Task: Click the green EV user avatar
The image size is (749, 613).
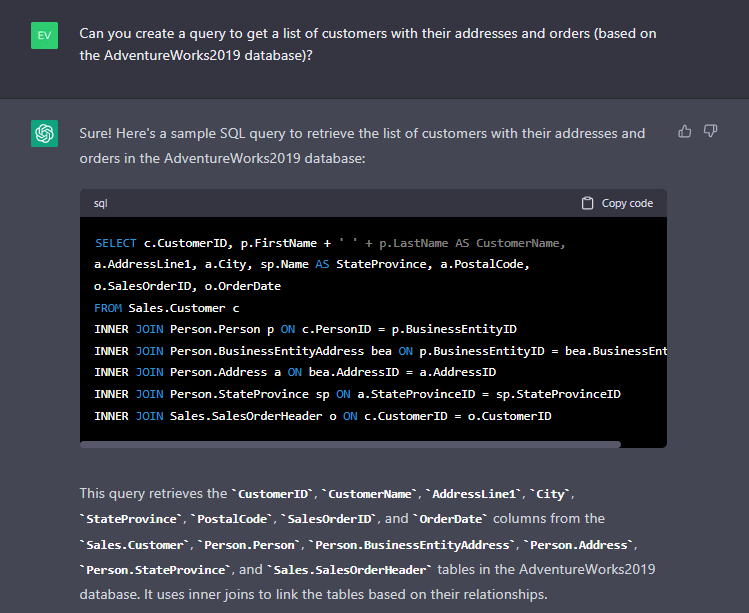Action: (44, 36)
